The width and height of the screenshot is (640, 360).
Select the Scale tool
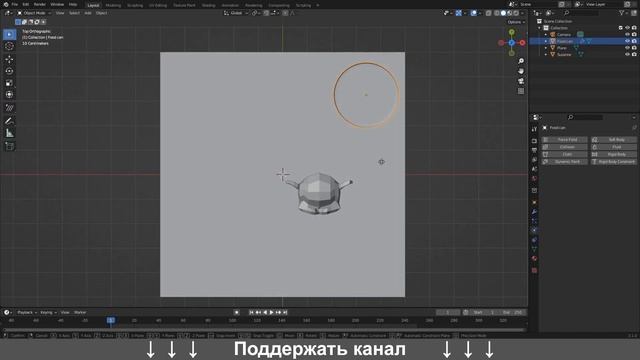tap(9, 83)
